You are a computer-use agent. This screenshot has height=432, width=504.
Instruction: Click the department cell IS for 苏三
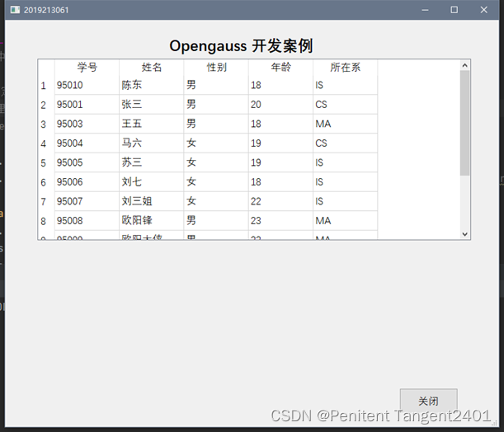click(346, 162)
